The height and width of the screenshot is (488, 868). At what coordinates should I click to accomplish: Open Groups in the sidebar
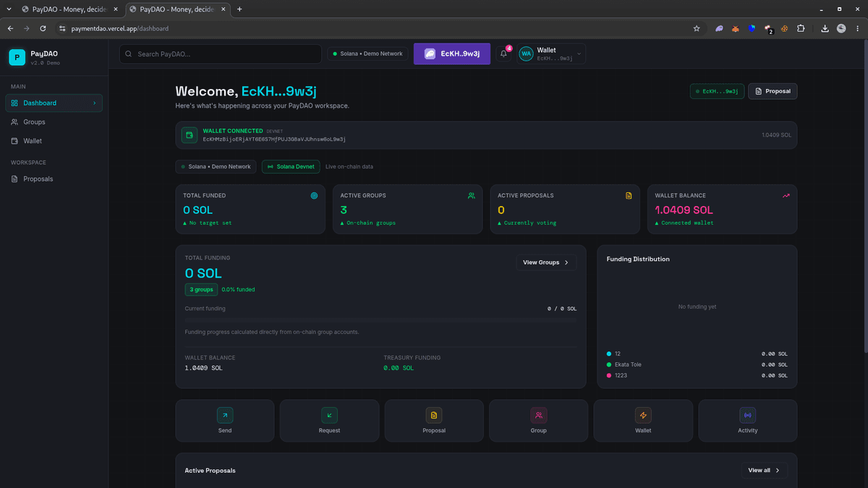tap(54, 122)
